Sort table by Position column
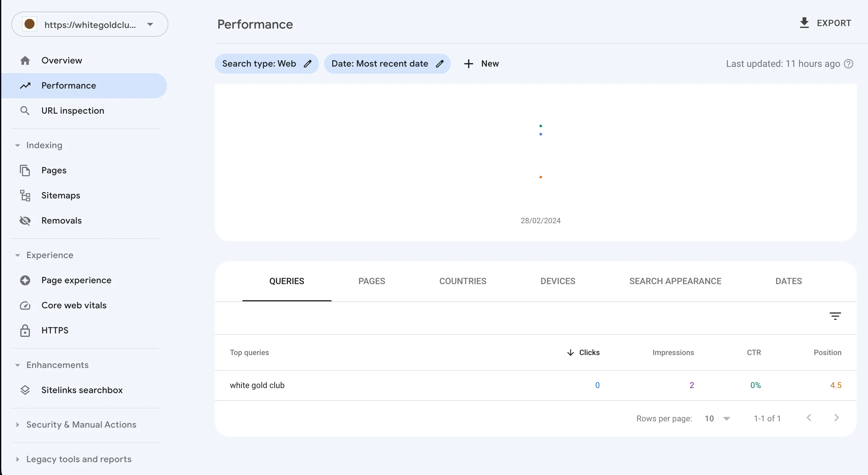The image size is (868, 475). 827,352
